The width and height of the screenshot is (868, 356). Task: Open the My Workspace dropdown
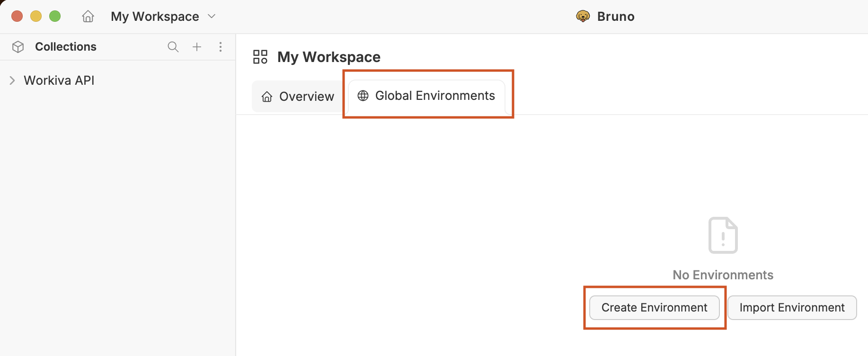pos(163,17)
